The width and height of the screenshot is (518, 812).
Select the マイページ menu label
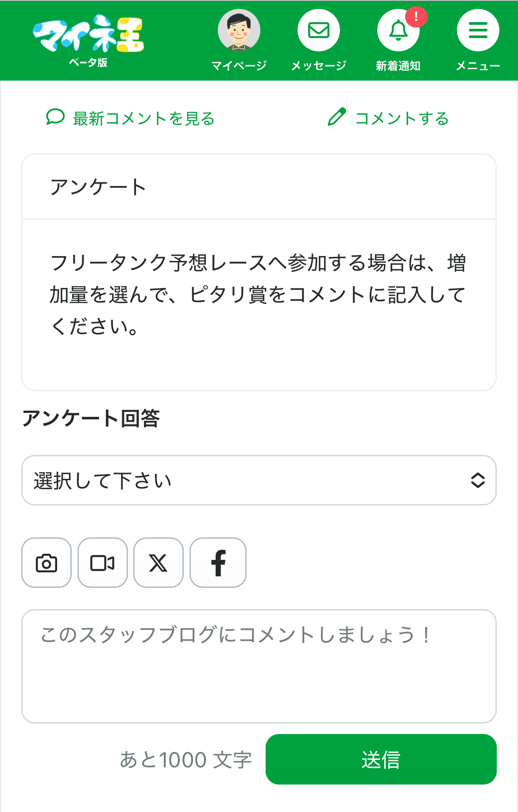(239, 66)
